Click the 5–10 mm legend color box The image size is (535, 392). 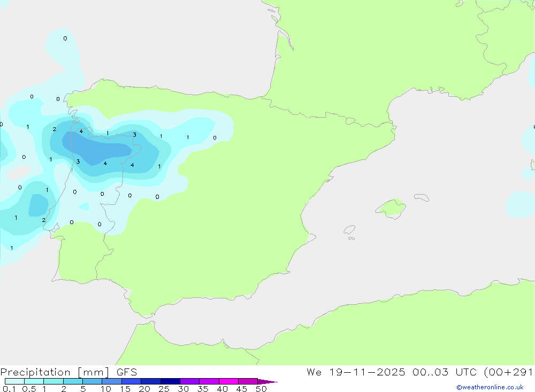93,381
